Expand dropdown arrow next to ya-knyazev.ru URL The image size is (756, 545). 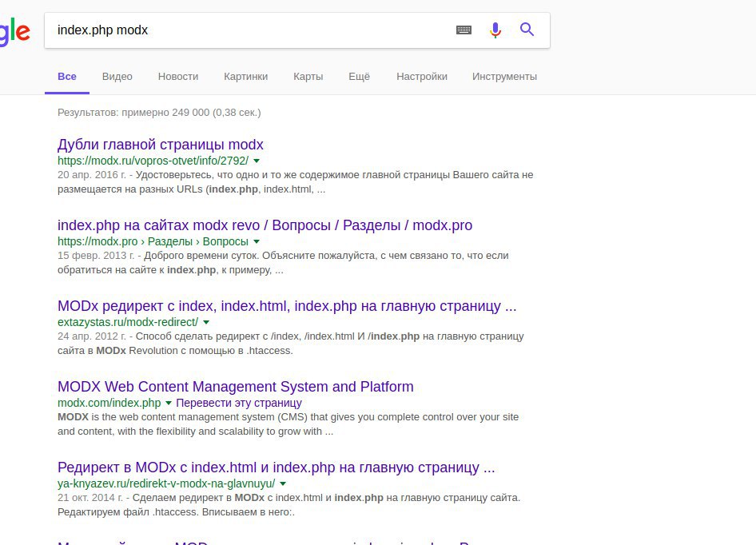(x=283, y=483)
